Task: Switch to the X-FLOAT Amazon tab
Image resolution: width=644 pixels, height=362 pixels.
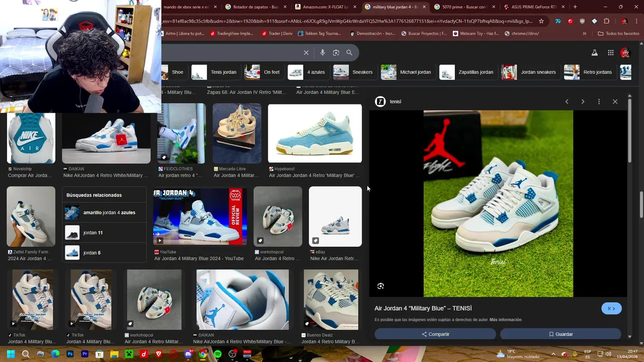Action: point(325,7)
